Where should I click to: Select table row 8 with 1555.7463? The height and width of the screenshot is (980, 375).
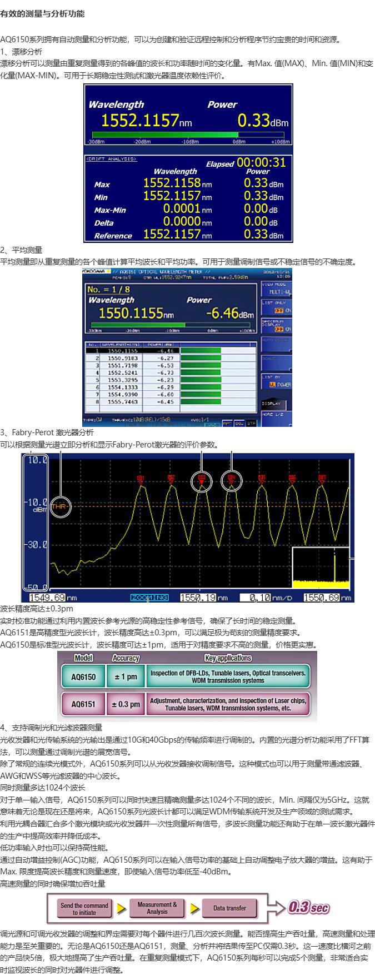pos(171,401)
